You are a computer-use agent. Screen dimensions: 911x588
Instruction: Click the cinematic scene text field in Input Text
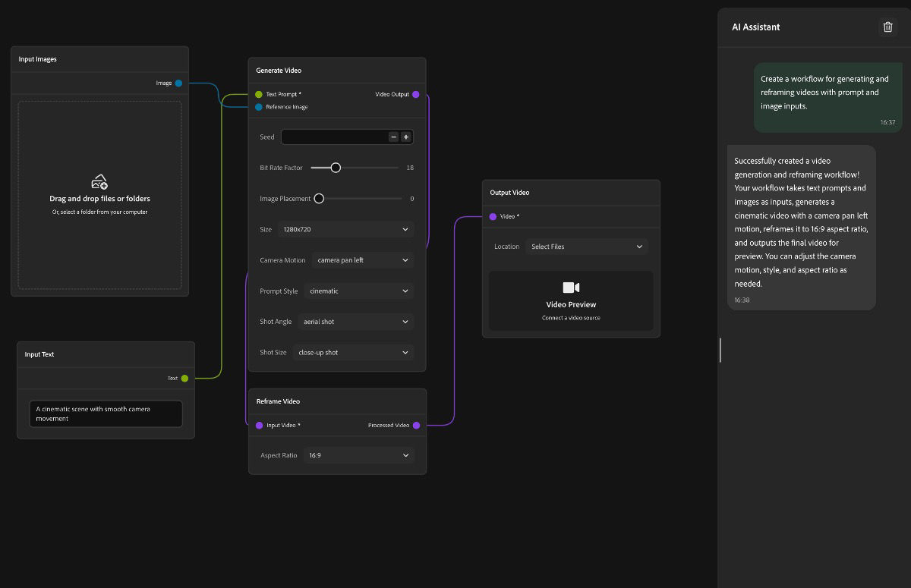click(105, 413)
